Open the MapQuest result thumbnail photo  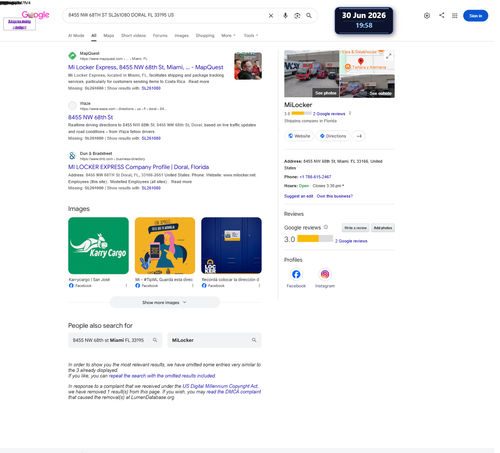click(x=248, y=66)
